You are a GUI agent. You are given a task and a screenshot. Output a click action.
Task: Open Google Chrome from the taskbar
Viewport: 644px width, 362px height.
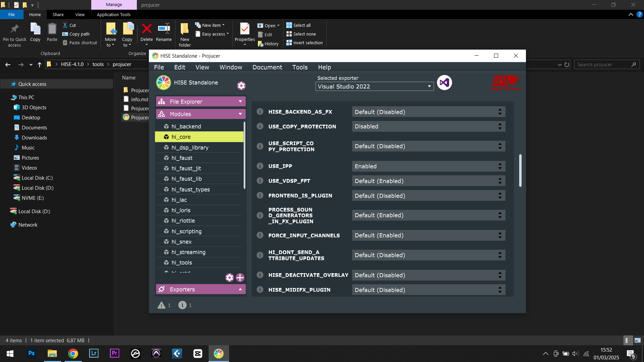click(x=73, y=353)
